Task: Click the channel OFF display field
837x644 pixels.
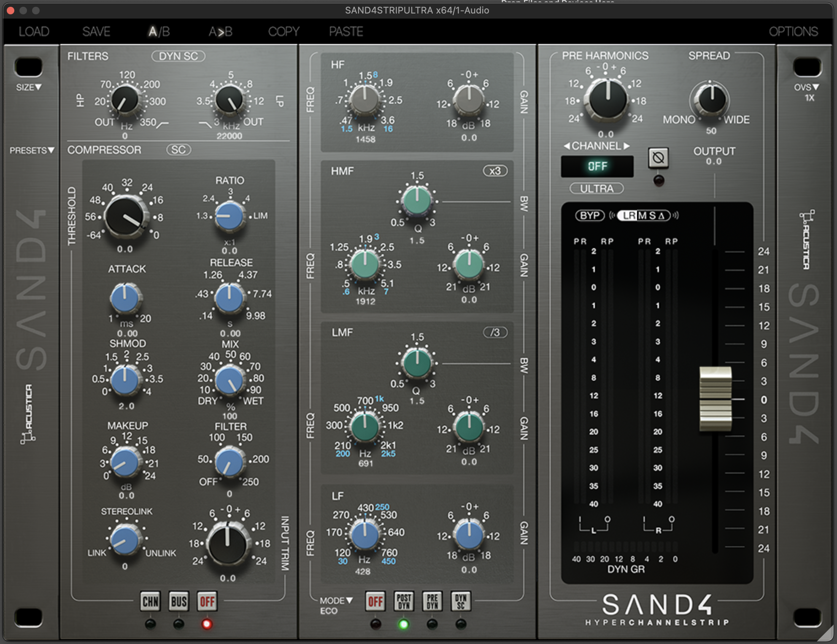Action: (597, 166)
